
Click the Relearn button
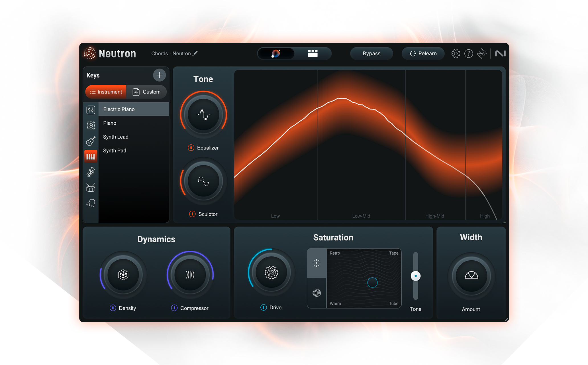(x=423, y=53)
